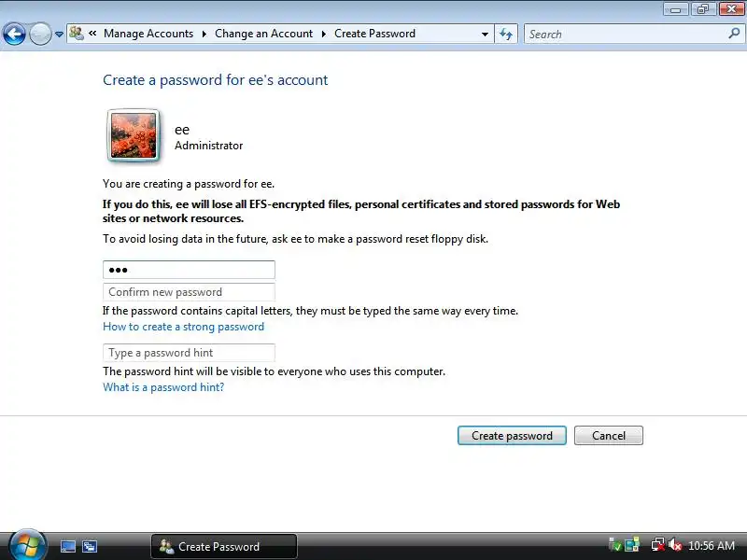Click ee's starfish account picture
Image resolution: width=747 pixels, height=560 pixels.
[134, 135]
